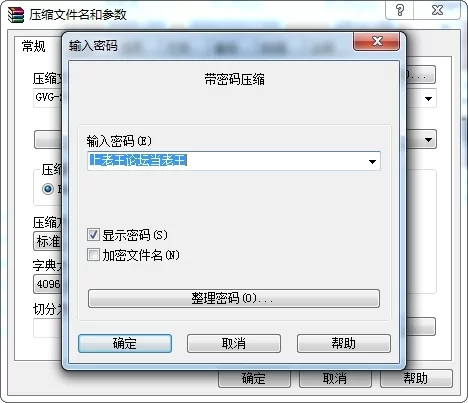Screen dimensions: 468x403
Task: Click the 整理密码 button
Action: tap(234, 298)
